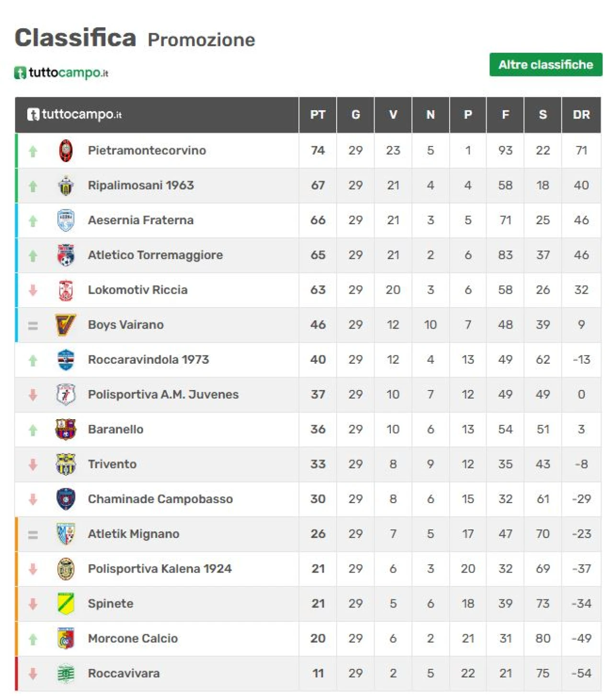The width and height of the screenshot is (613, 700).
Task: Open the Roccaravindola 1973 team page
Action: click(x=148, y=359)
